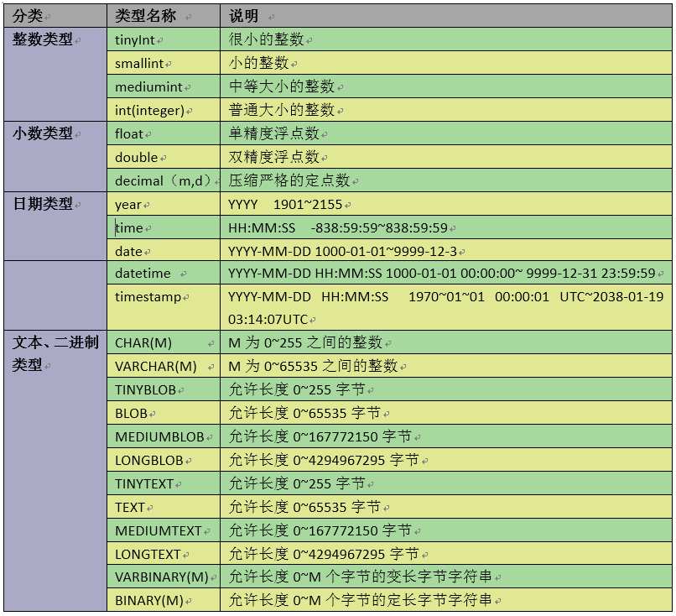676x616 pixels.
Task: Click the TINYBLOB type cell
Action: [164, 389]
